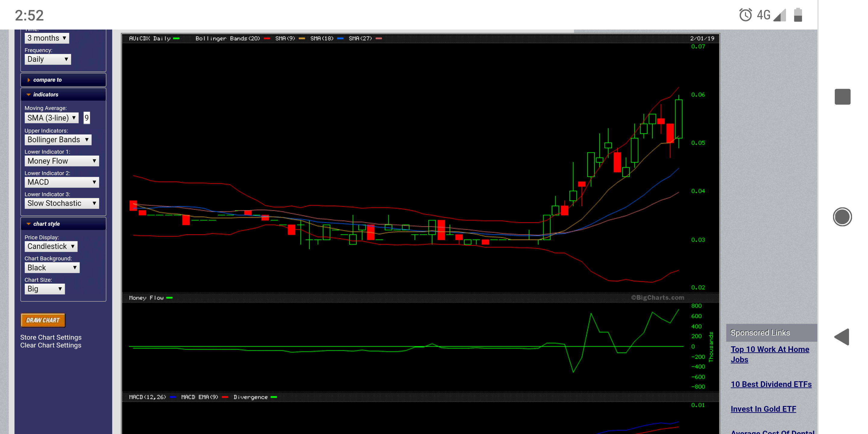Tap the Android home circle button

click(842, 217)
